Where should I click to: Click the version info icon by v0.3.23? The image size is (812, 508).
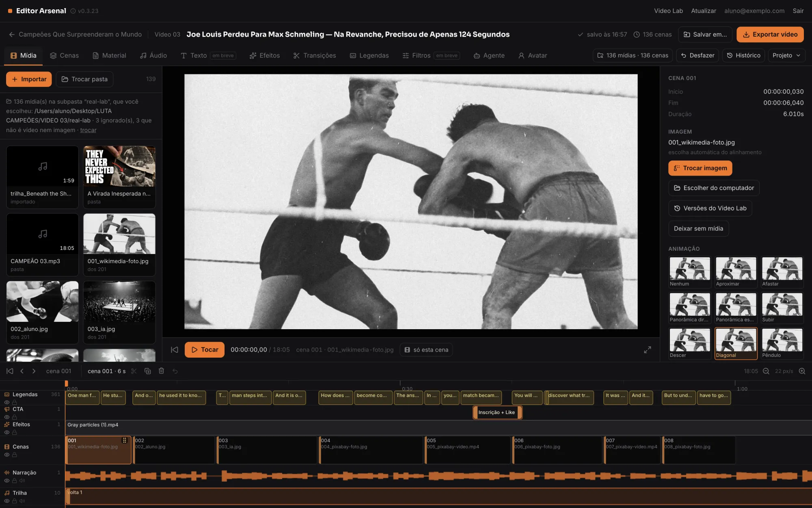pyautogui.click(x=73, y=11)
